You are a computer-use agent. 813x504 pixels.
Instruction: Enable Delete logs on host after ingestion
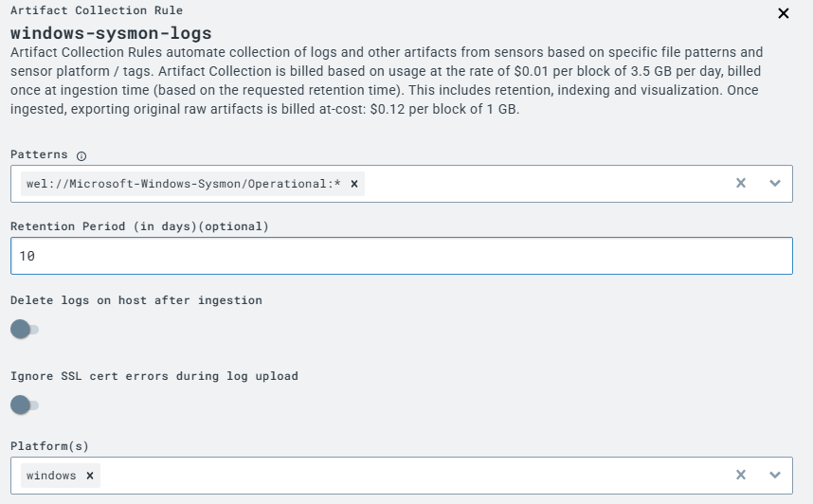point(24,329)
